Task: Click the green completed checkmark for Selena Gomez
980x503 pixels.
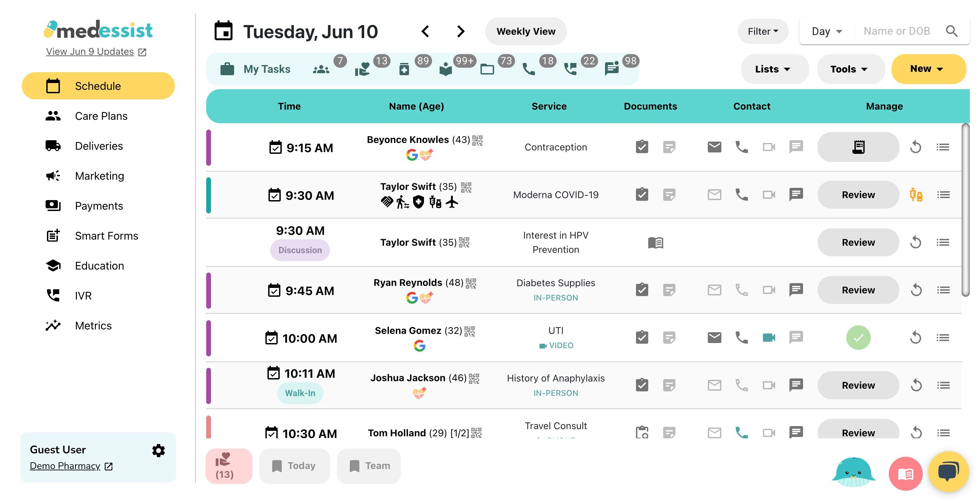Action: [x=858, y=338]
